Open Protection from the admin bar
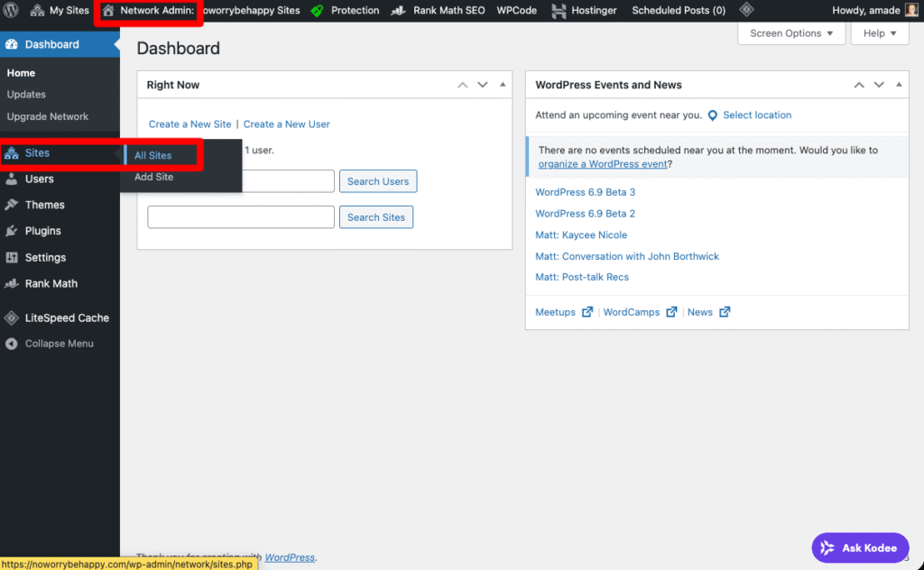The width and height of the screenshot is (924, 570). tap(345, 11)
